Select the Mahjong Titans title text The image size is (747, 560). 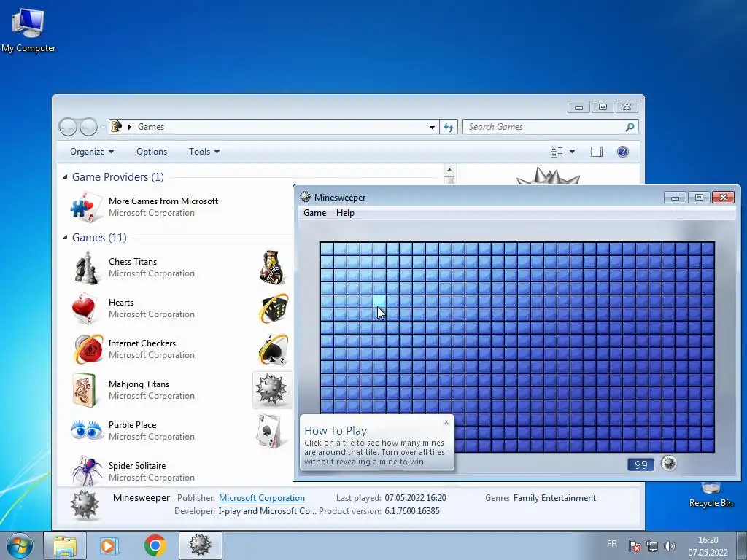139,384
